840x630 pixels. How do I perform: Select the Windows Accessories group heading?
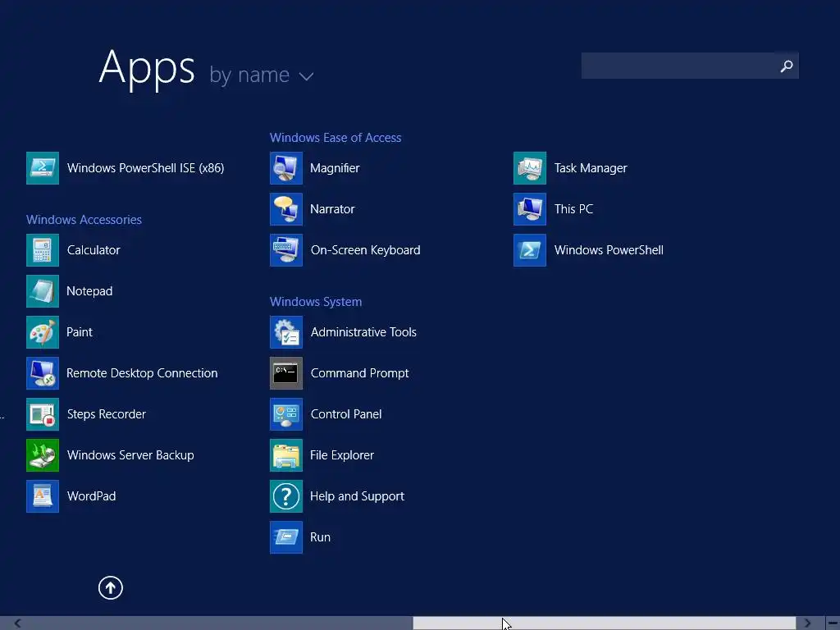pyautogui.click(x=84, y=220)
